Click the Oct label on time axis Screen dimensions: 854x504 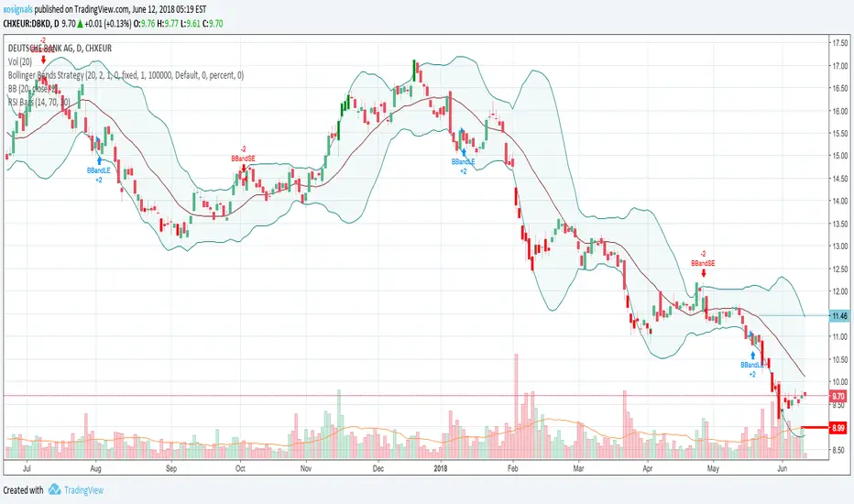click(240, 468)
